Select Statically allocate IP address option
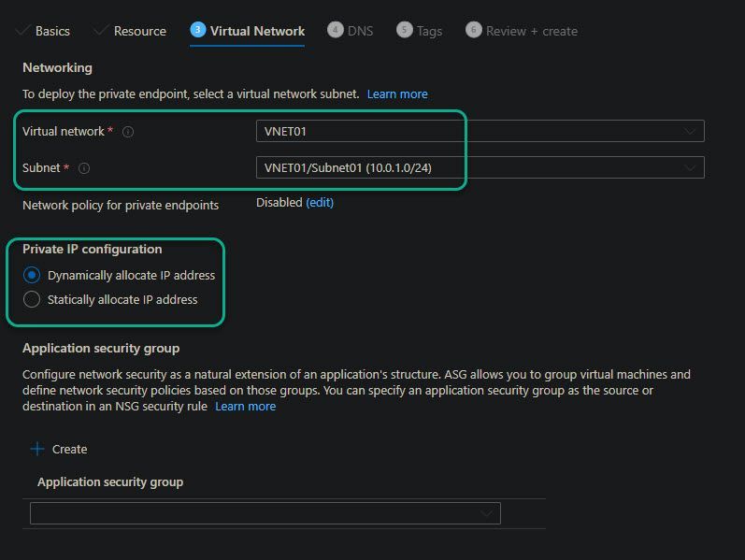The width and height of the screenshot is (745, 560). point(32,299)
